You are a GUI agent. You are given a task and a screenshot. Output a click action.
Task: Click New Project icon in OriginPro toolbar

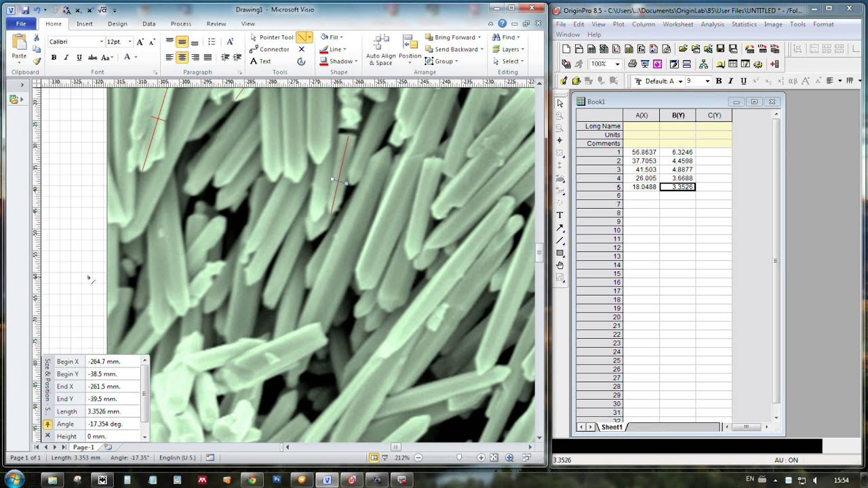(x=566, y=49)
